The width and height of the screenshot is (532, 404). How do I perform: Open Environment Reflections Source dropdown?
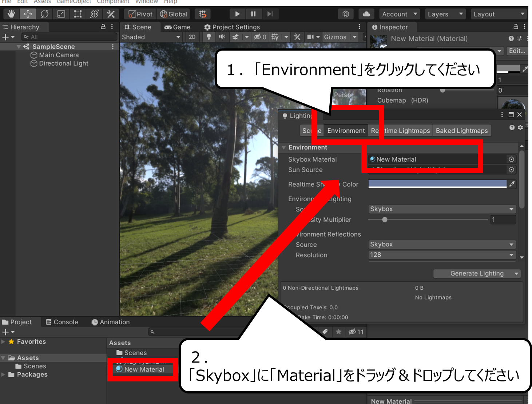pos(442,244)
